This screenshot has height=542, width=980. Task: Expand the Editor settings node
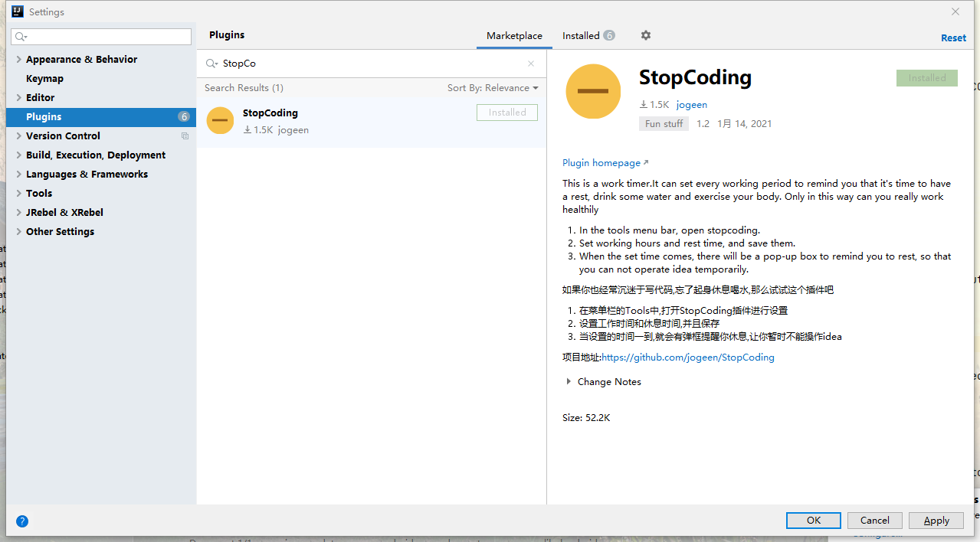pyautogui.click(x=18, y=98)
